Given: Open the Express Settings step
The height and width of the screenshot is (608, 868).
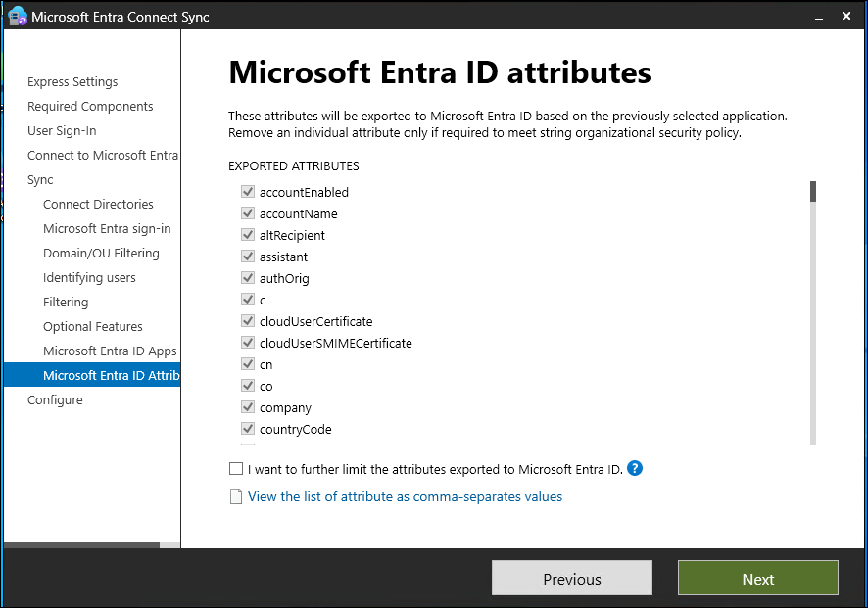Looking at the screenshot, I should click(x=72, y=82).
